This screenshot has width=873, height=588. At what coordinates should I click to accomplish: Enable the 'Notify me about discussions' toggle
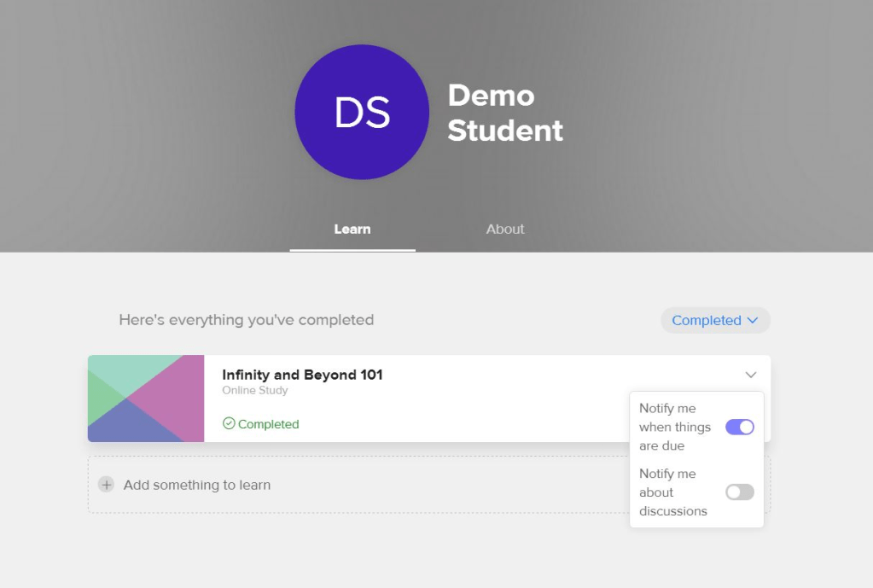click(739, 492)
